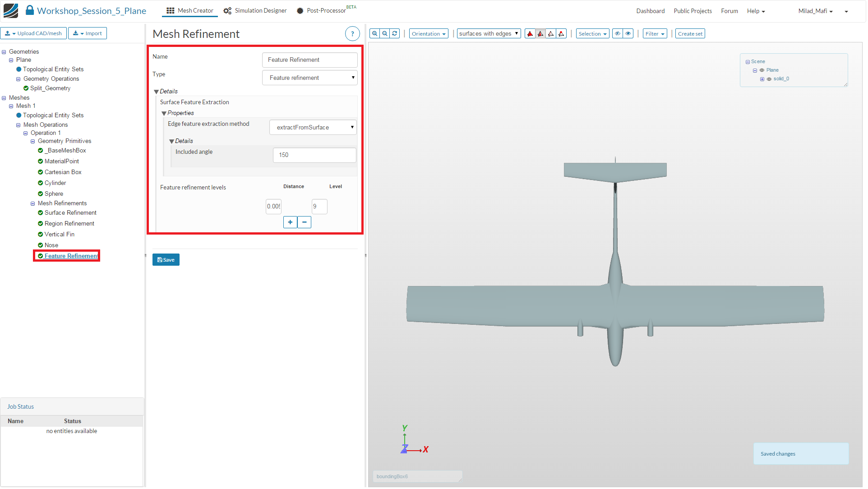Remove a feature refinement level row
Image resolution: width=868 pixels, height=489 pixels.
(x=305, y=222)
